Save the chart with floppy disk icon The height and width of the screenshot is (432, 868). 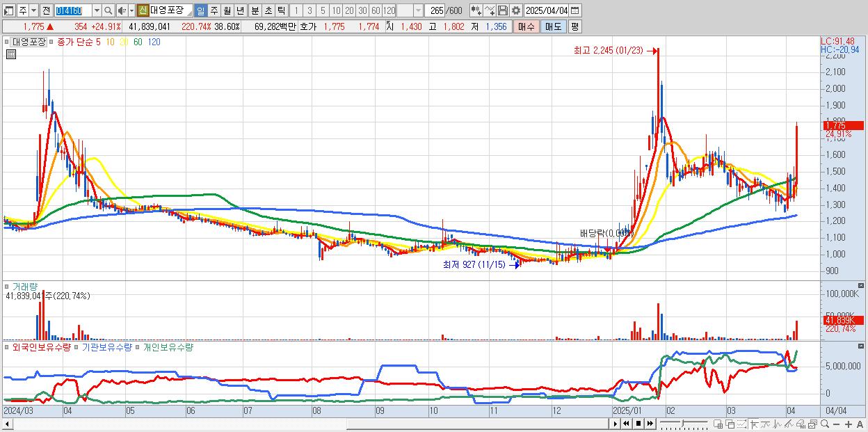coord(502,11)
